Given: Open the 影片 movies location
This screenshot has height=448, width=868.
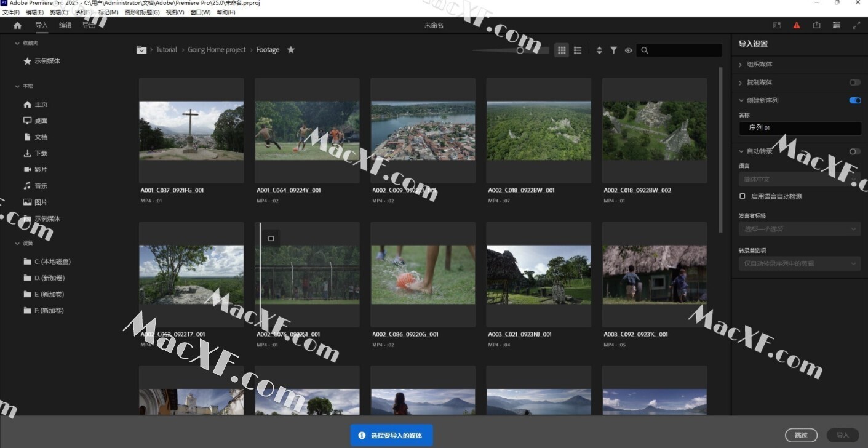Looking at the screenshot, I should pos(41,169).
